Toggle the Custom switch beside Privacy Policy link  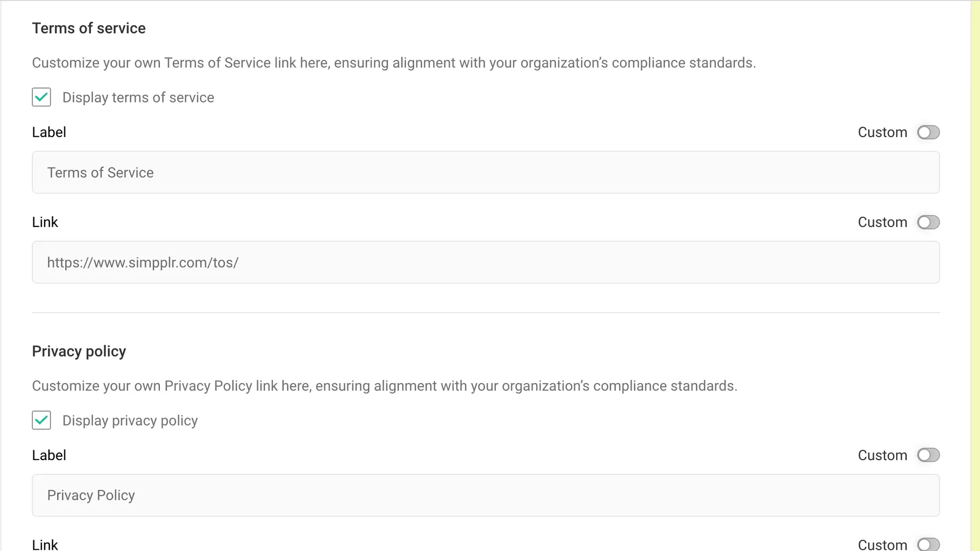[928, 543]
